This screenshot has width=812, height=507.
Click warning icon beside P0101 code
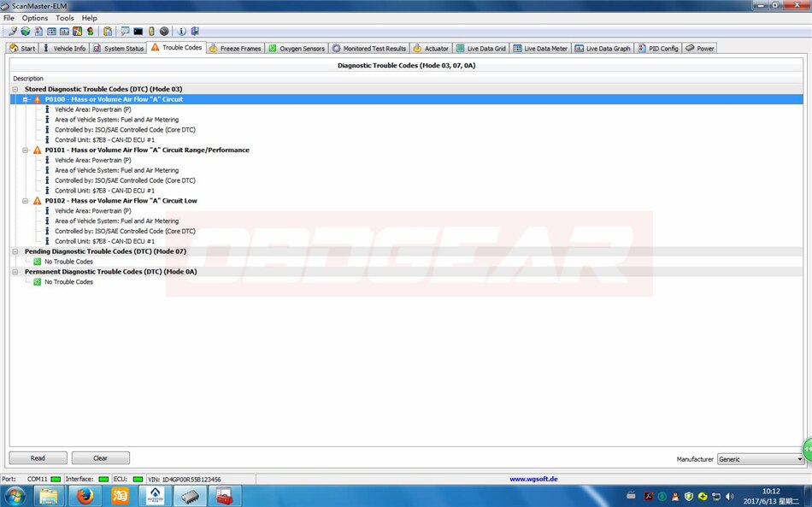[x=38, y=150]
